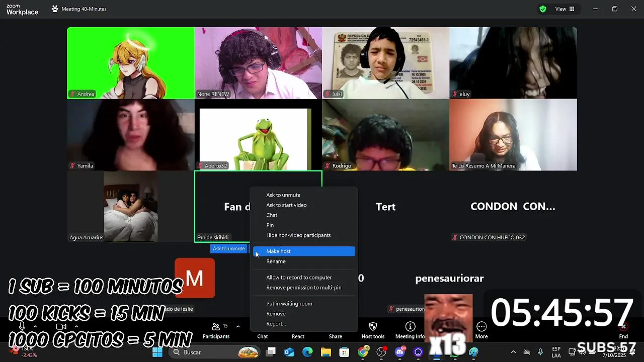Open the Participants panel icon
Image resolution: width=644 pixels, height=362 pixels.
tap(216, 327)
